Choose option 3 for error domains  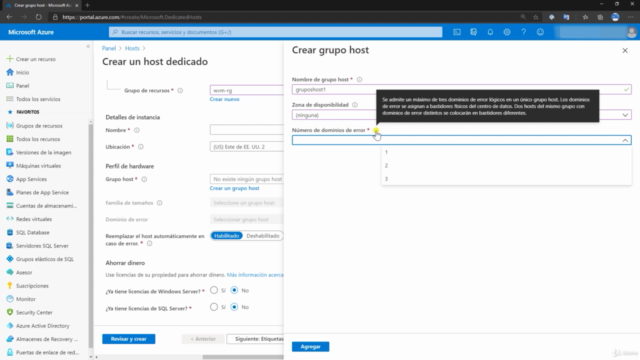[506, 179]
